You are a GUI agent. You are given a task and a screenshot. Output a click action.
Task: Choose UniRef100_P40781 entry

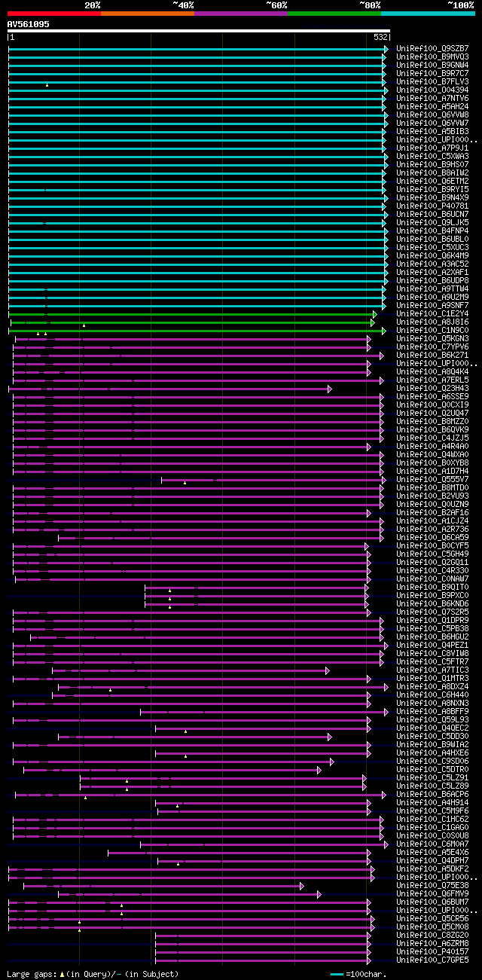tap(432, 206)
